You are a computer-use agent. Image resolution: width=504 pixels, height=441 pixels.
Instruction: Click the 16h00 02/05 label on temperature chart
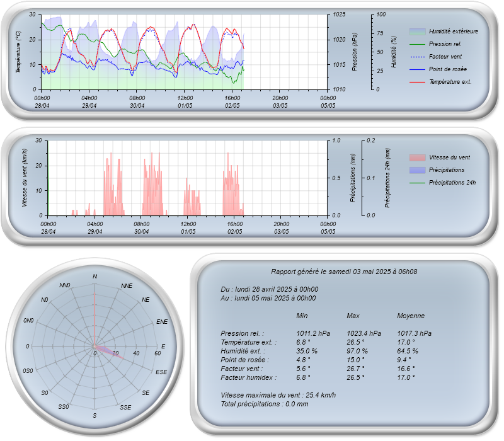pos(232,102)
